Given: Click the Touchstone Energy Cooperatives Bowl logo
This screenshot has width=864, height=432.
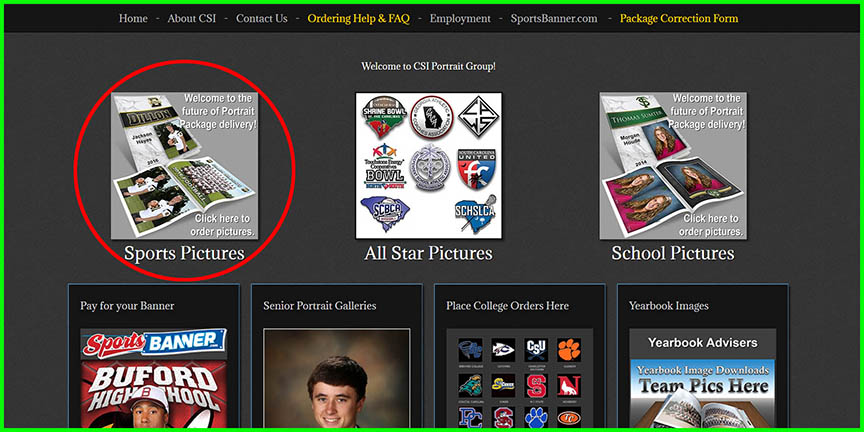Looking at the screenshot, I should click(384, 166).
